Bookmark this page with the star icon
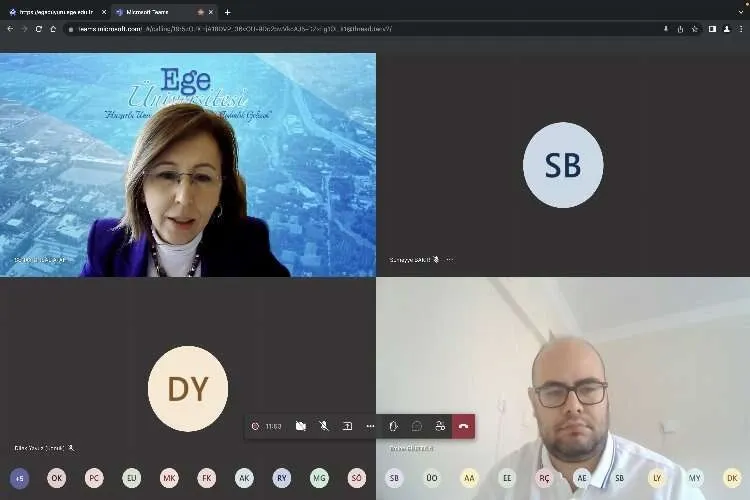 (x=694, y=29)
